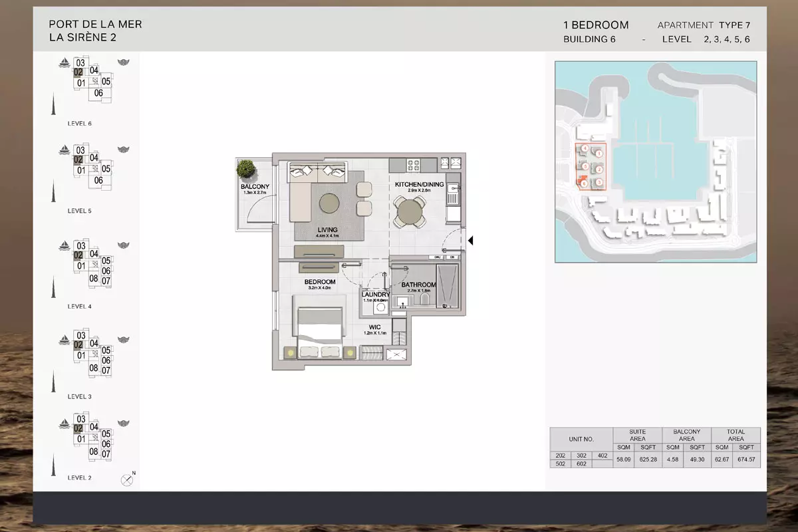This screenshot has width=798, height=532.
Task: Select unit 08 on Level 3 keyplan
Action: click(x=94, y=368)
